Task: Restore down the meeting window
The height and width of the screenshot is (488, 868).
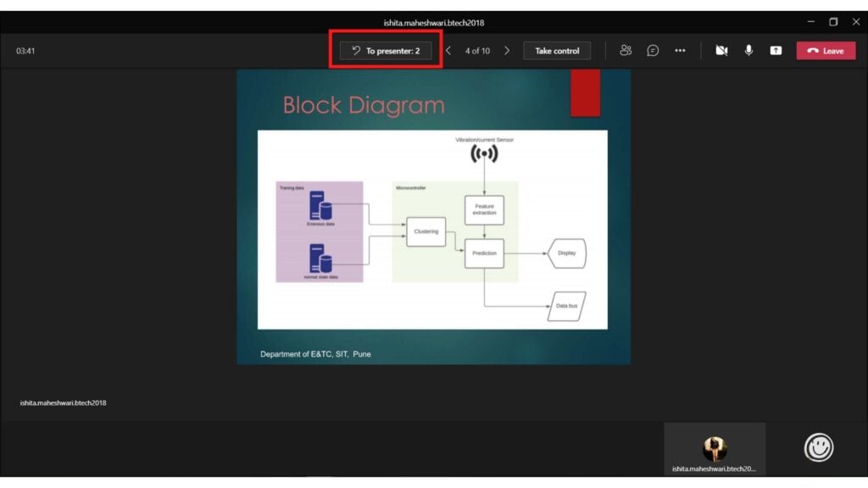Action: (x=834, y=21)
